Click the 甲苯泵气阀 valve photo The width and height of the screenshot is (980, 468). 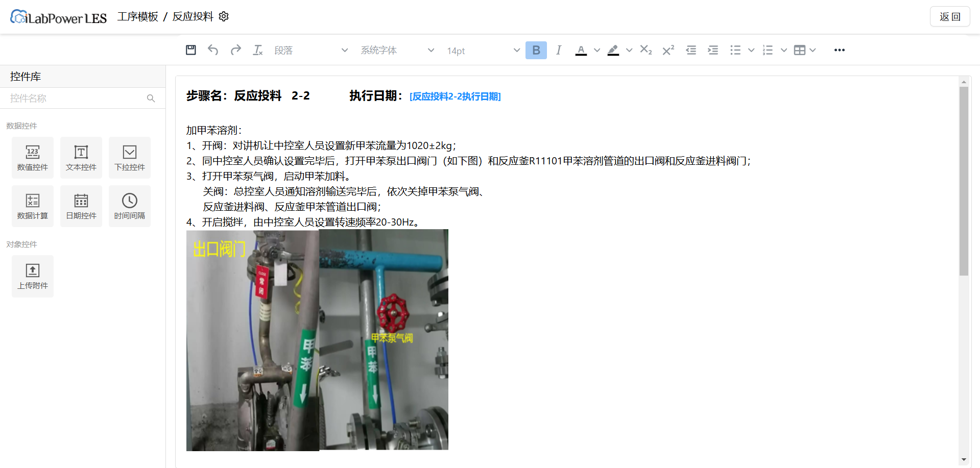point(384,339)
